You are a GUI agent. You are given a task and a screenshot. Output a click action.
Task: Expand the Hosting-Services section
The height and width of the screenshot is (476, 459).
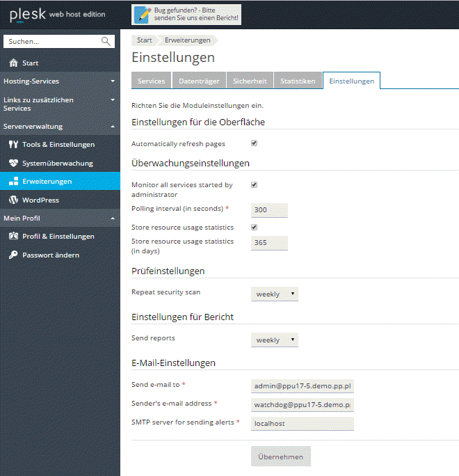point(60,81)
